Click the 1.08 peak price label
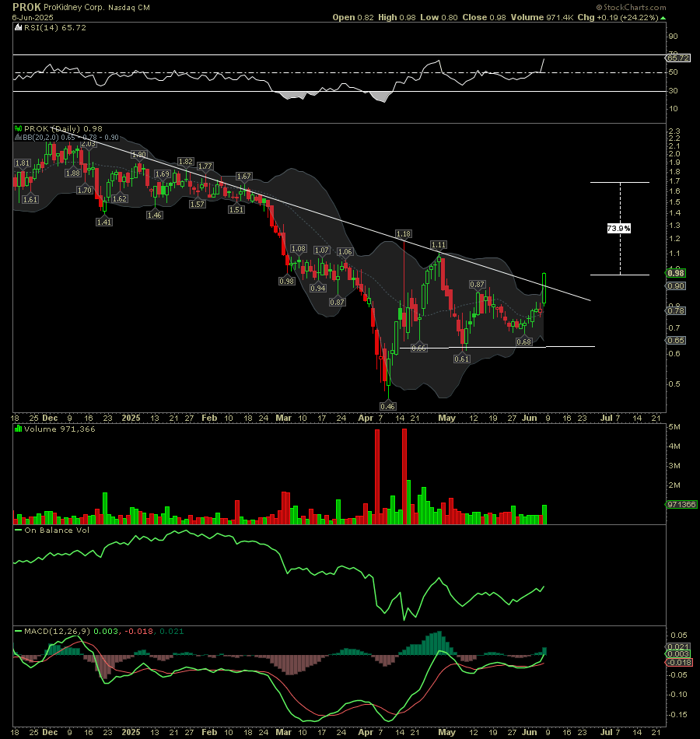 [299, 248]
